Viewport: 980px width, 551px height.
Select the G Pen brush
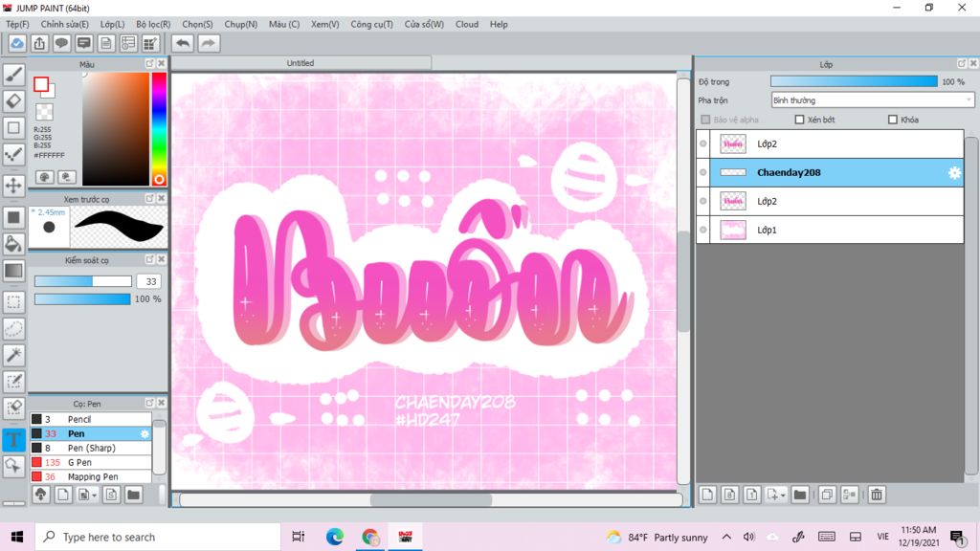tap(91, 462)
